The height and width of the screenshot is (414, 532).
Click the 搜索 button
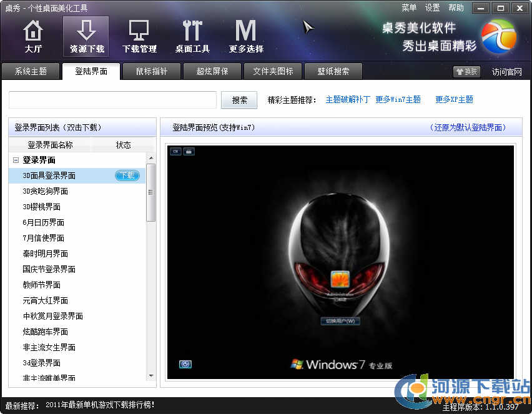[239, 100]
